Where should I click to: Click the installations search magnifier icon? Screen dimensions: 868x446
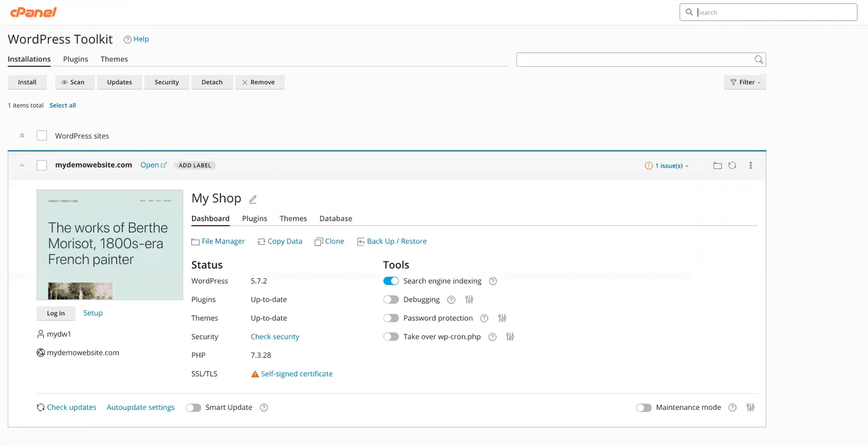(758, 59)
